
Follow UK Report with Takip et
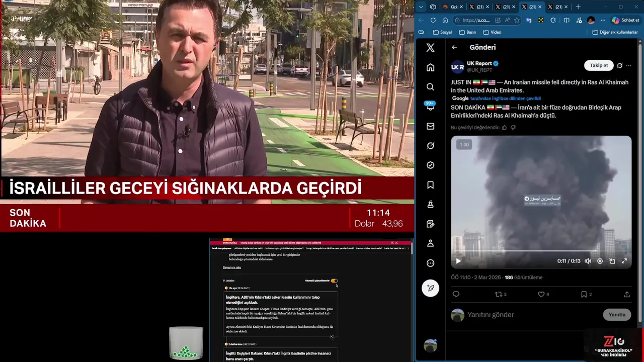pos(599,65)
